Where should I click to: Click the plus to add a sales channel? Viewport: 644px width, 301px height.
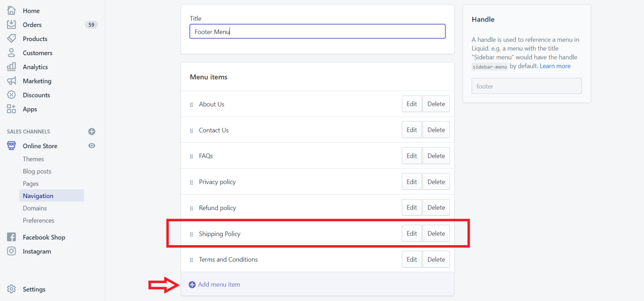pyautogui.click(x=91, y=131)
